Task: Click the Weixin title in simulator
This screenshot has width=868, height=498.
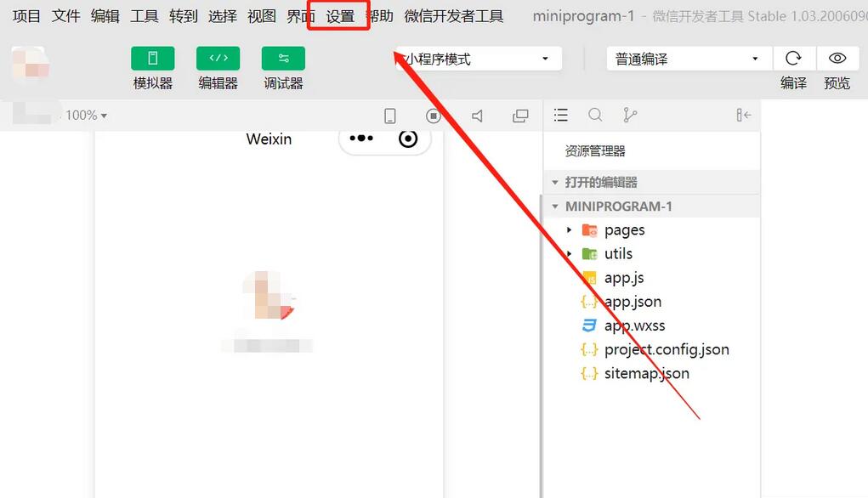Action: pos(269,139)
